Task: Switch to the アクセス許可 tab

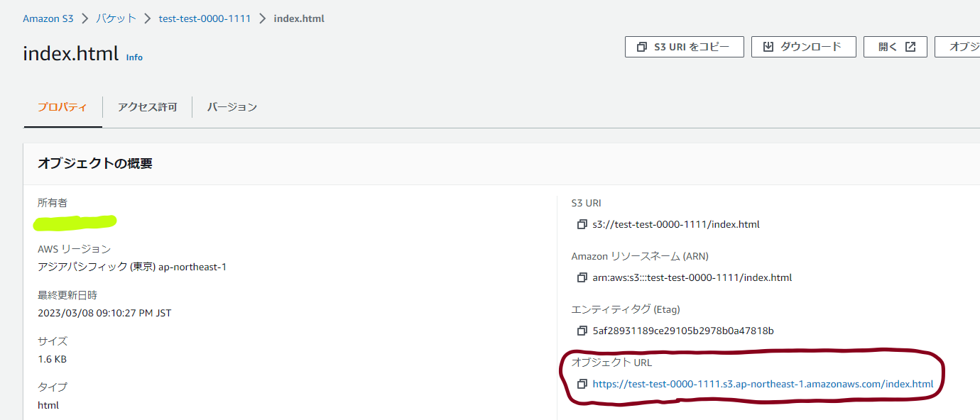Action: [147, 107]
